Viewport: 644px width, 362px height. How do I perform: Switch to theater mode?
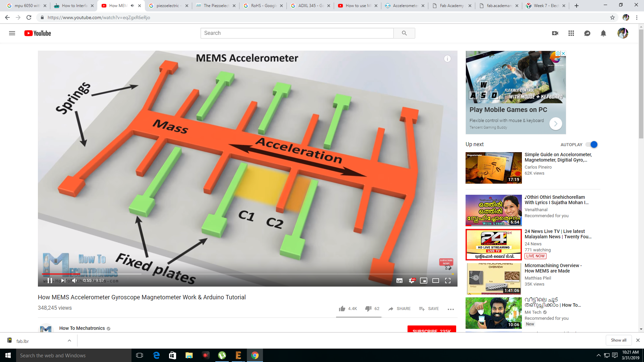click(436, 281)
